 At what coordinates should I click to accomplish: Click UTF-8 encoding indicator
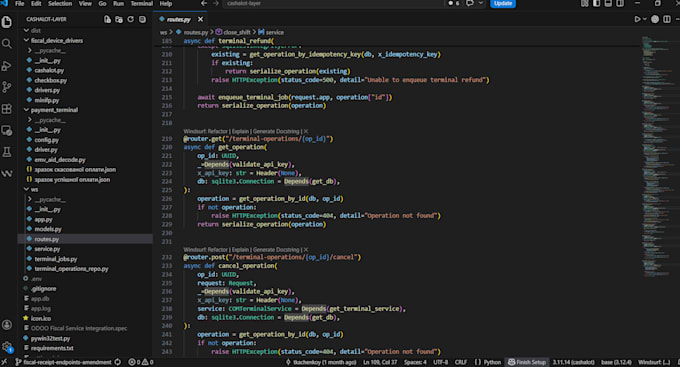tap(440, 362)
